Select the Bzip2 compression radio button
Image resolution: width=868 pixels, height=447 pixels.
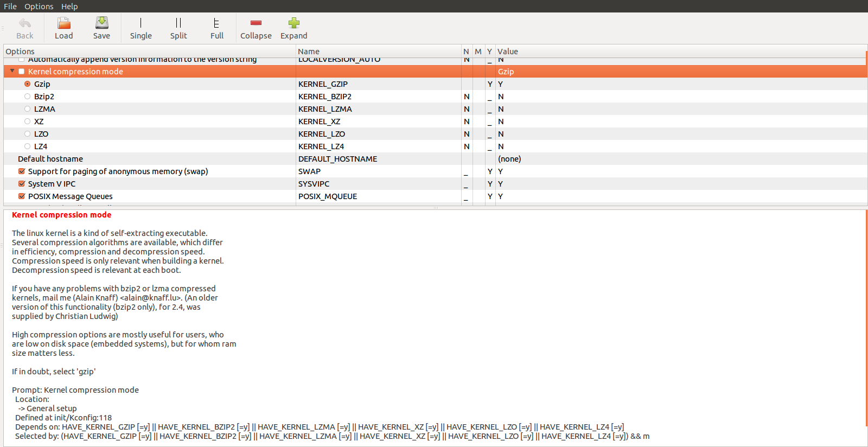pyautogui.click(x=27, y=97)
